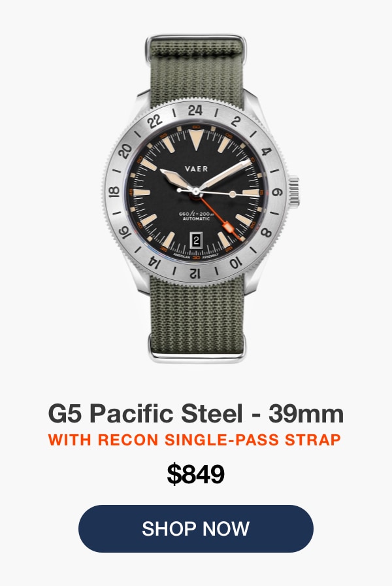Click the 6 numeral on the bezel
Image resolution: width=392 pixels, height=586 pixels.
277,192
